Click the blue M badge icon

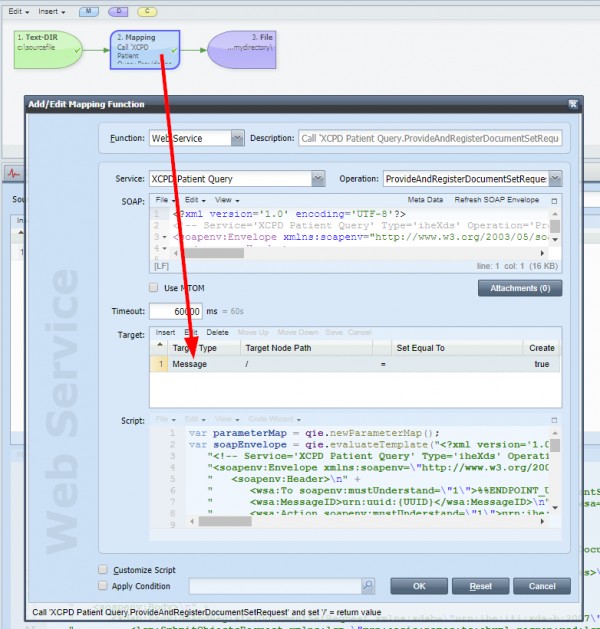(89, 12)
